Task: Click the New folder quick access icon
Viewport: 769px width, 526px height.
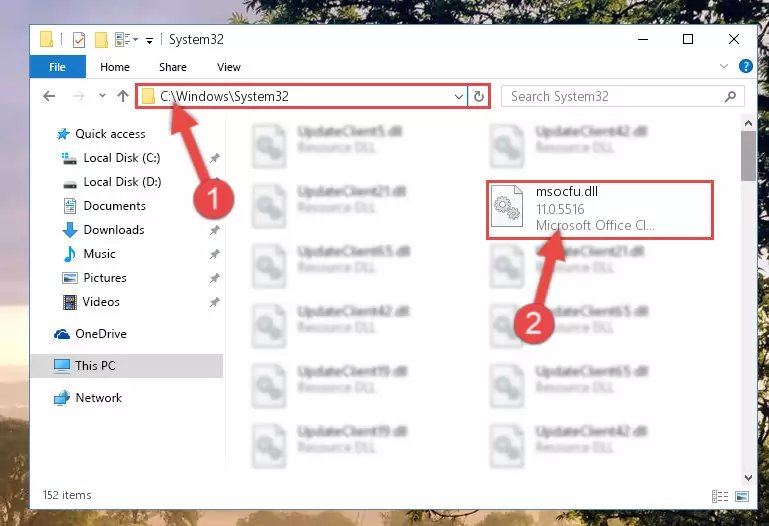Action: pyautogui.click(x=101, y=40)
